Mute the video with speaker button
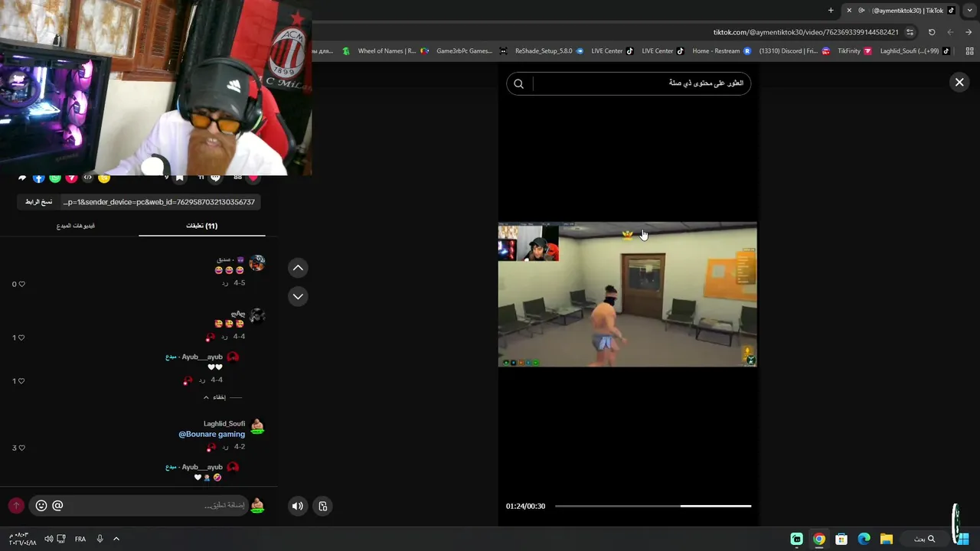980x551 pixels. pyautogui.click(x=298, y=506)
